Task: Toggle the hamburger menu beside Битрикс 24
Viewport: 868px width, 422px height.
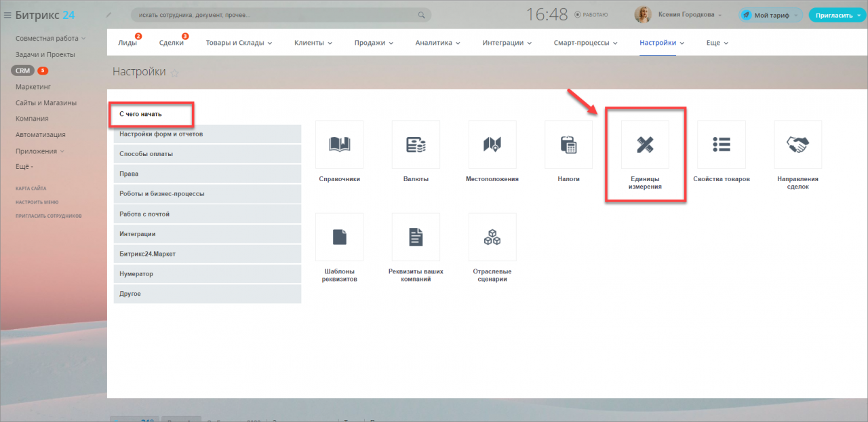Action: 7,15
